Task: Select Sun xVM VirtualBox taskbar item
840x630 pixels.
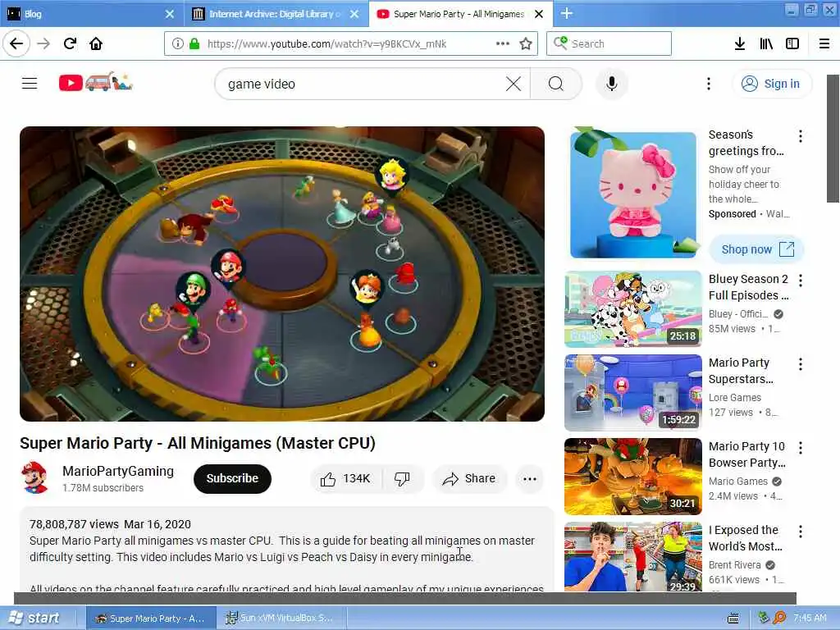Action: (x=281, y=619)
